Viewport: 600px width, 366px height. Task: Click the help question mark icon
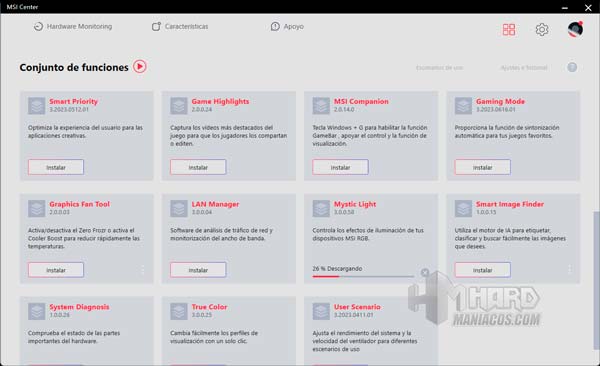tap(572, 67)
